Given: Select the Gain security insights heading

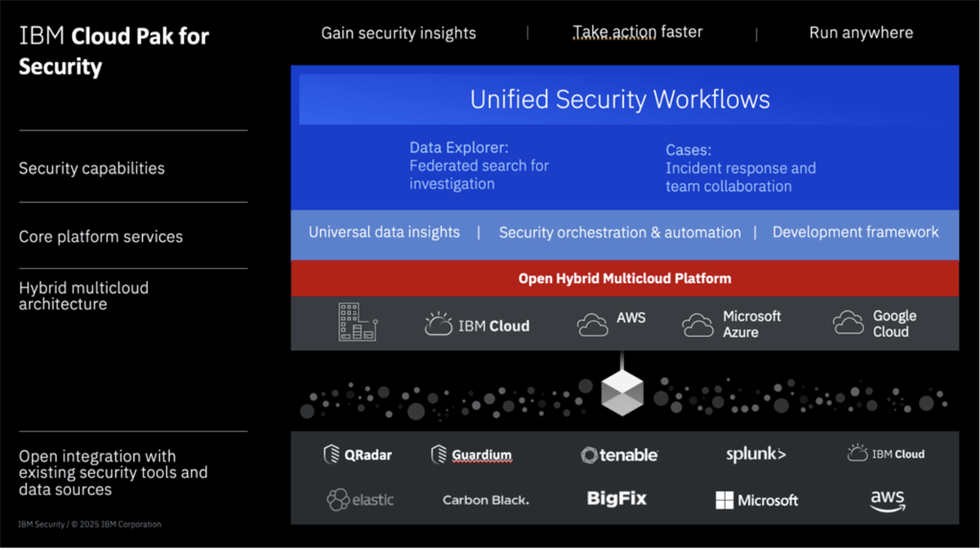Looking at the screenshot, I should pyautogui.click(x=399, y=33).
